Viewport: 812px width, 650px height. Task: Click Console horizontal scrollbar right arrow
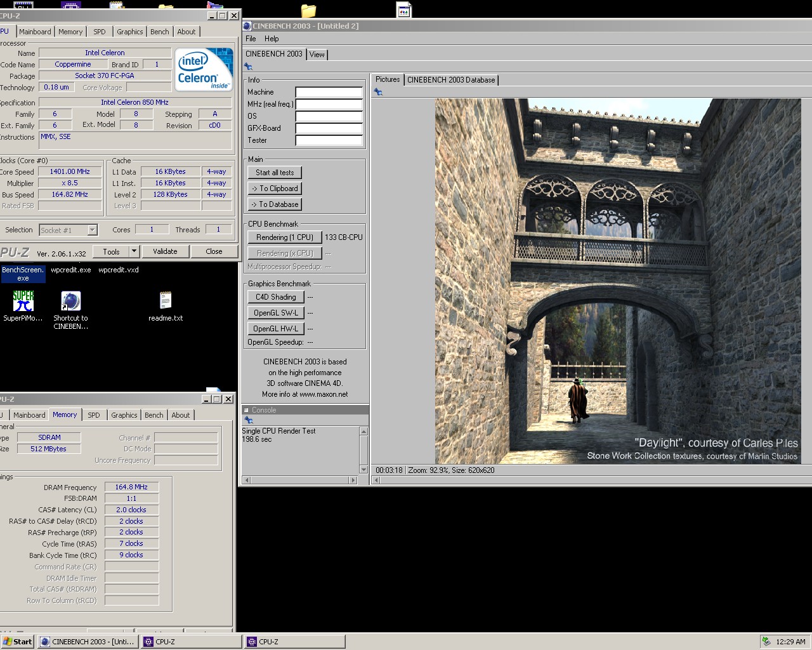[x=353, y=481]
